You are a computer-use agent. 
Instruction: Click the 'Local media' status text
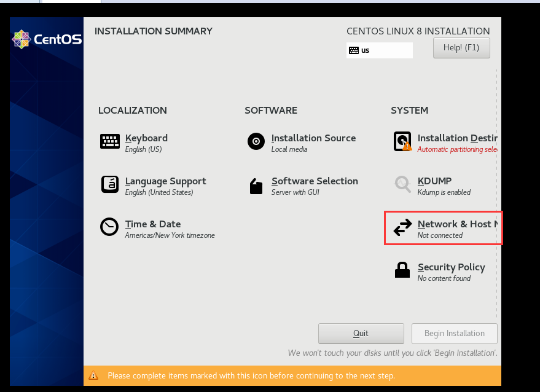point(289,149)
